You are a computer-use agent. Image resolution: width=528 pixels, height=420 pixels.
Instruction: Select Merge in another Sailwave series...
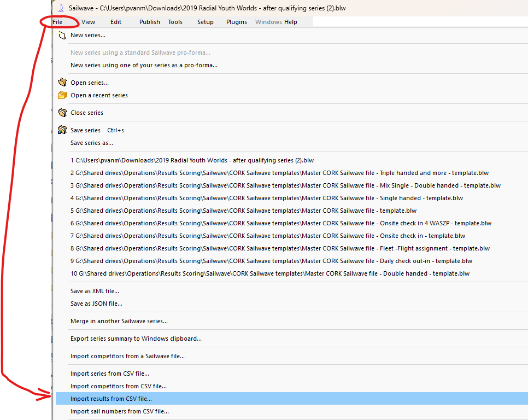pyautogui.click(x=119, y=322)
